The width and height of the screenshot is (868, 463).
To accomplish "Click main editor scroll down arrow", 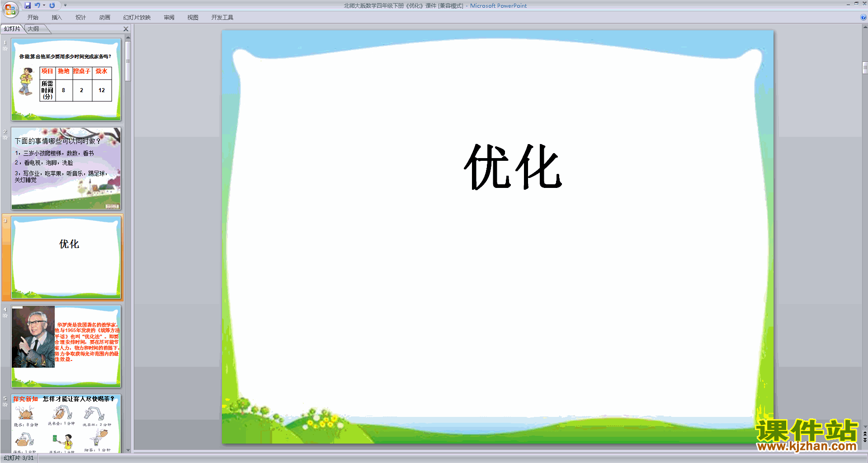I will pos(865,426).
